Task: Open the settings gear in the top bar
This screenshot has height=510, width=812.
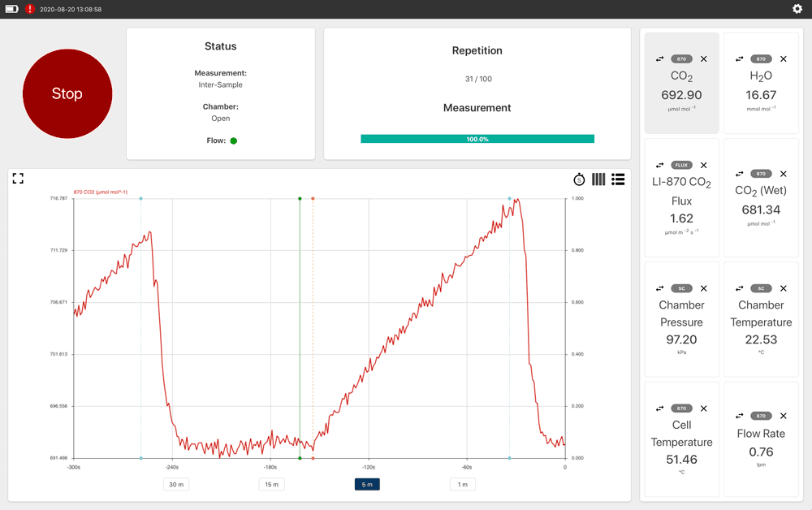Action: click(x=797, y=9)
